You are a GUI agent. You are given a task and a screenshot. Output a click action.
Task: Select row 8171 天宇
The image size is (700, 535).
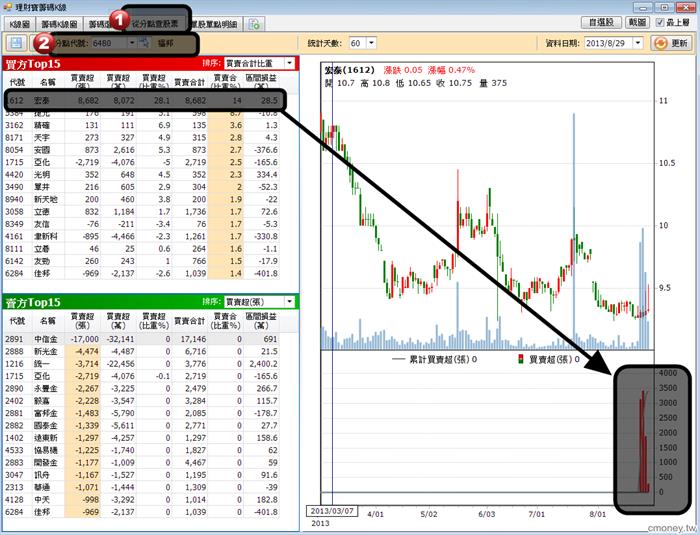click(142, 138)
